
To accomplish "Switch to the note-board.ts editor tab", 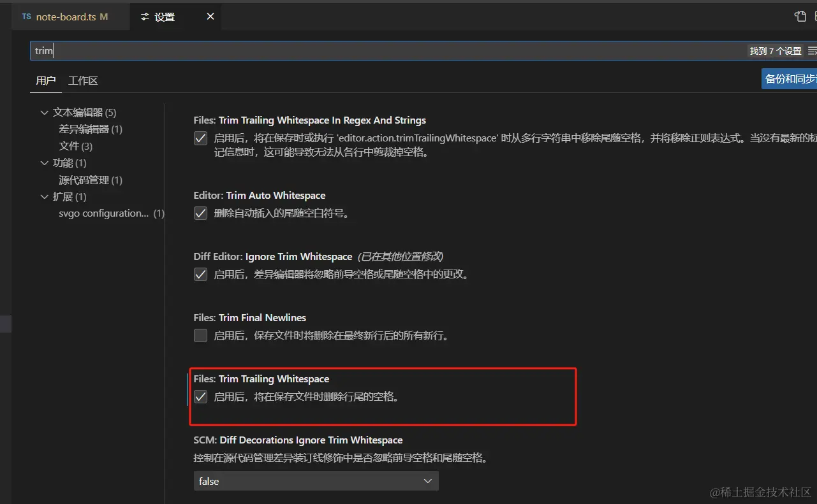I will 70,17.
